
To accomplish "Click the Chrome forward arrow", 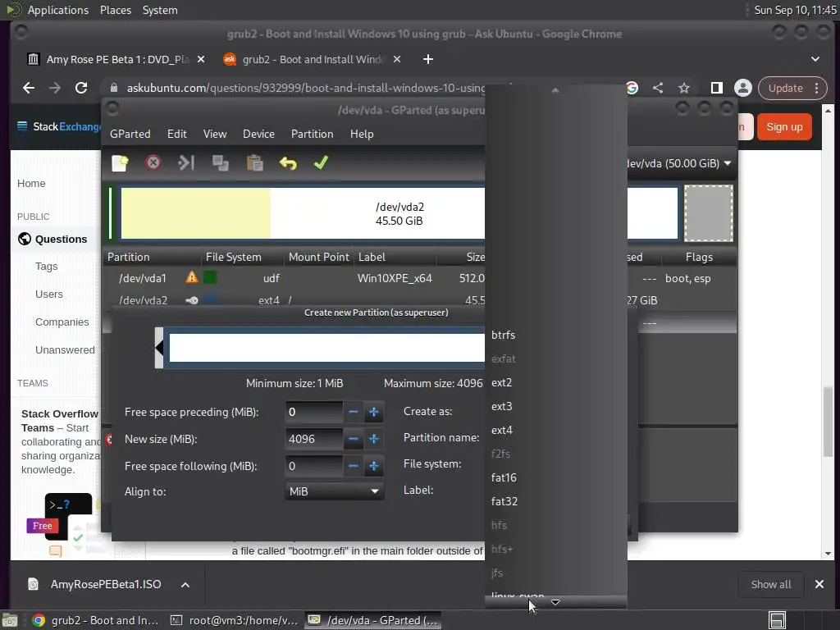I will pyautogui.click(x=55, y=88).
